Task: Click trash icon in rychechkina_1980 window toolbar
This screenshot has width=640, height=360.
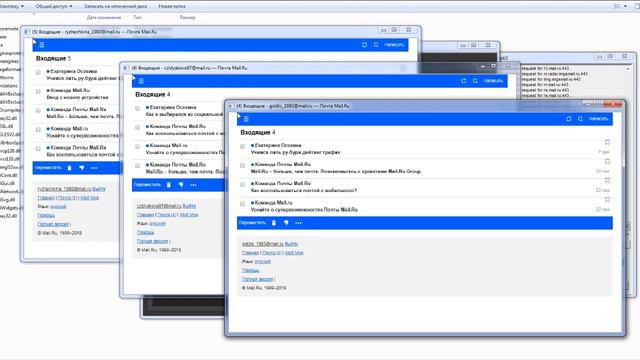Action: 69,168
